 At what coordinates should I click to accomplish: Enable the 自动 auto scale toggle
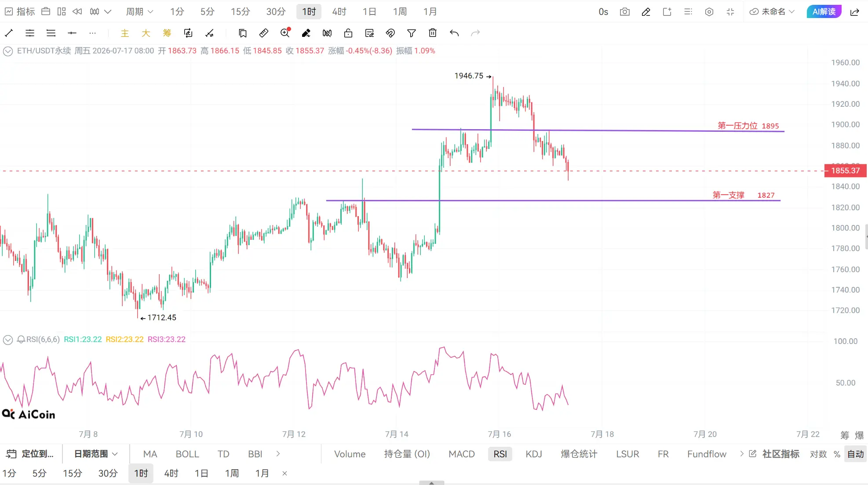coord(856,454)
